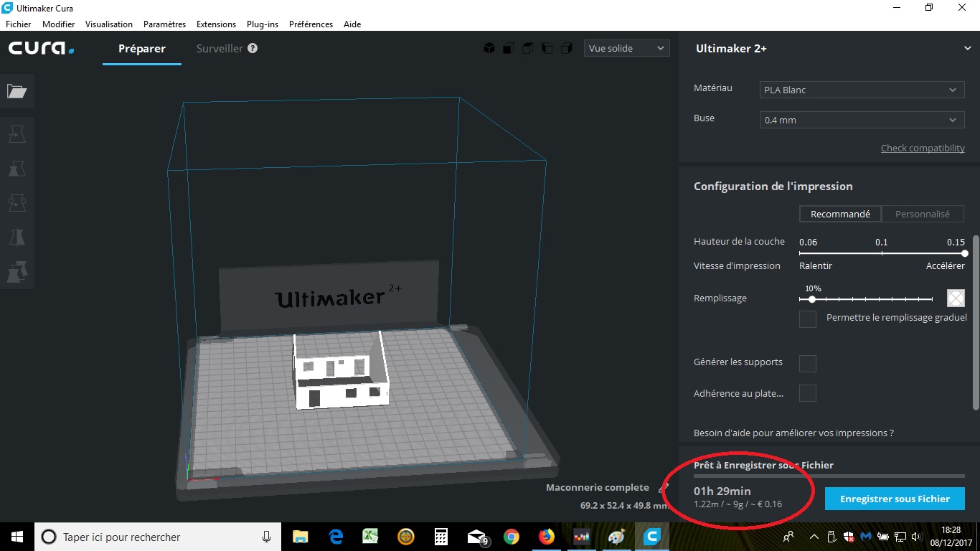This screenshot has width=980, height=551.
Task: Open the Visualisation menu
Action: (x=108, y=24)
